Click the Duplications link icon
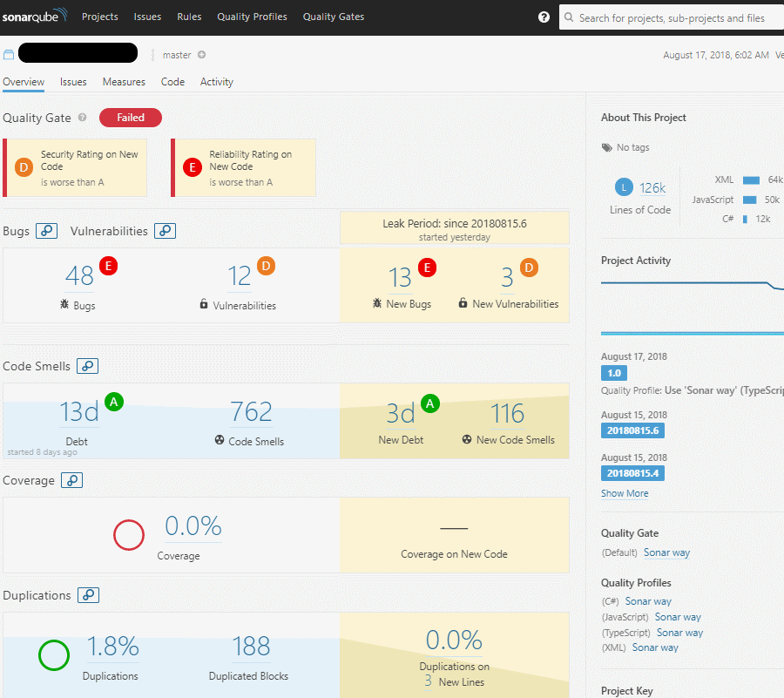Viewport: 784px width, 698px height. (x=88, y=595)
